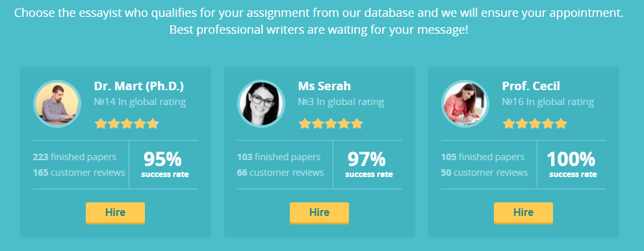Open Ms Serah's profile photo

261,104
